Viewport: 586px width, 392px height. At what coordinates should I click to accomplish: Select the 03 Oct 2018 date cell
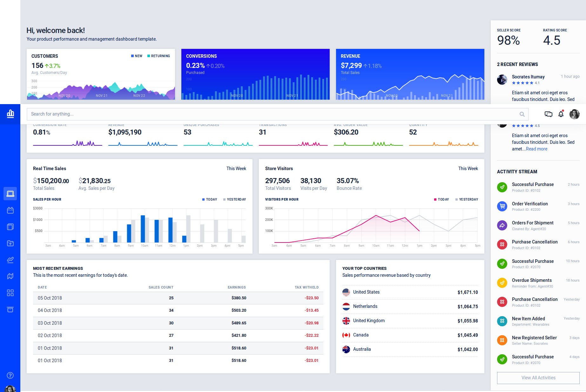coord(50,323)
